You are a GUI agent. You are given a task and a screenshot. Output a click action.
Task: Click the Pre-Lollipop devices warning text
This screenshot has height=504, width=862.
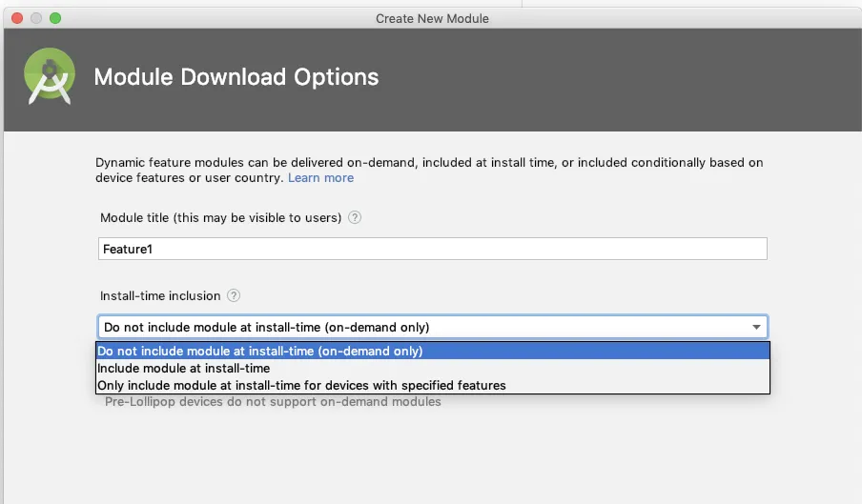coord(273,402)
